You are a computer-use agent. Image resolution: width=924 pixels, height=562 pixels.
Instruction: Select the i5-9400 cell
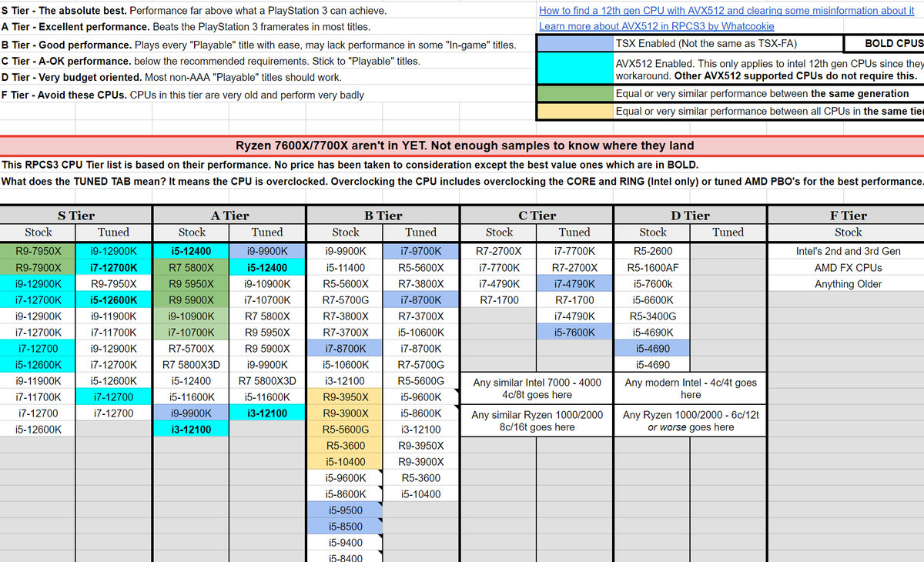click(x=345, y=543)
